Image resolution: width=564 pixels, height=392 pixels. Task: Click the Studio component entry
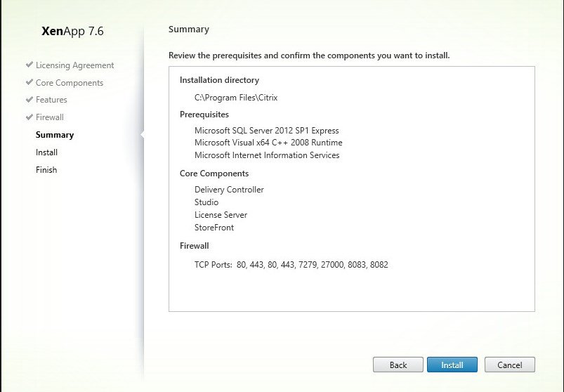pos(206,202)
